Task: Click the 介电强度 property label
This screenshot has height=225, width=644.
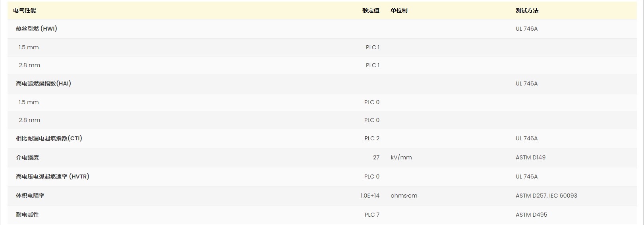Action: pos(27,157)
